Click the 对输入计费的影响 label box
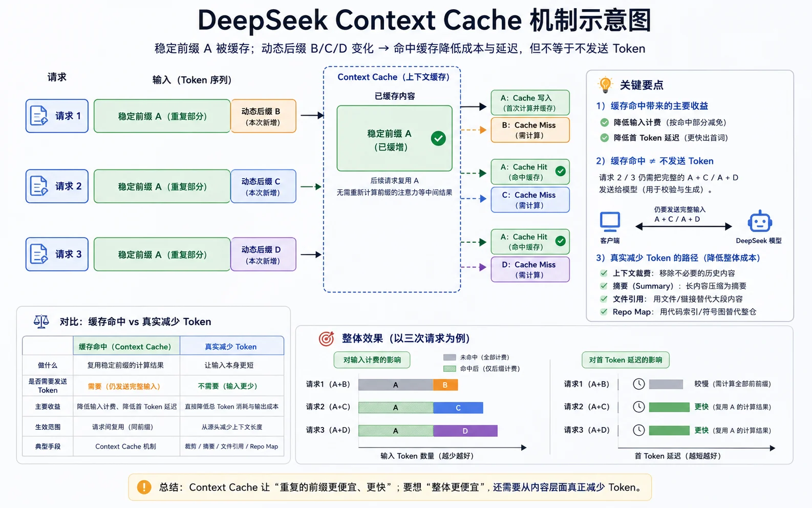Screen dimensions: 812x508 tap(372, 360)
